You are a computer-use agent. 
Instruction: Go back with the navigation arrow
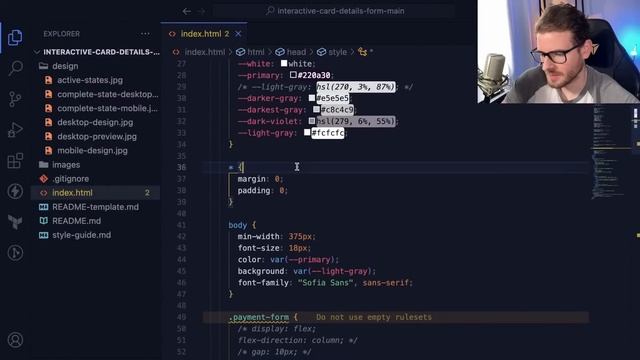(187, 11)
